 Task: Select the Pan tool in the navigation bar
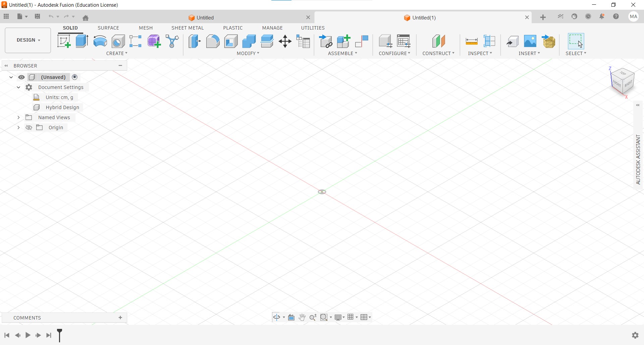click(302, 317)
